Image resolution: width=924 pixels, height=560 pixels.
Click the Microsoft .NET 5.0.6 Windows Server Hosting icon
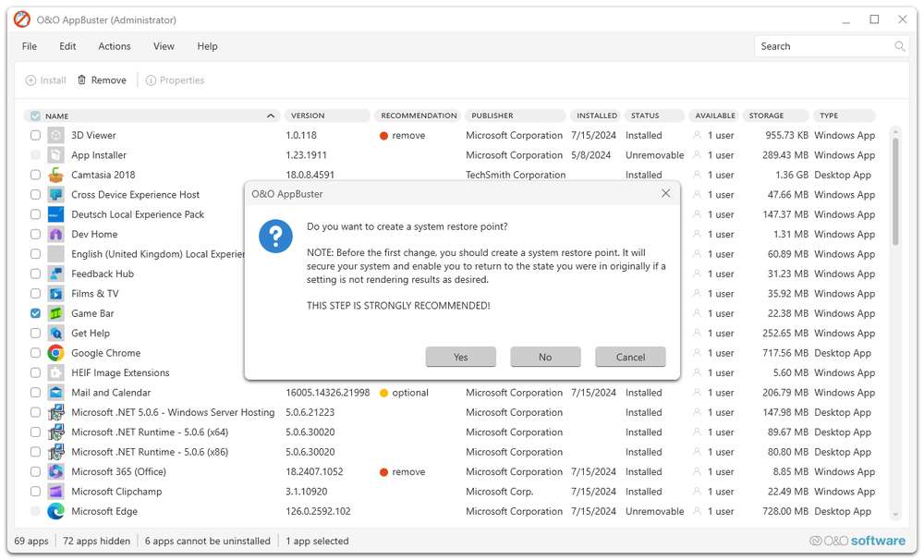55,413
